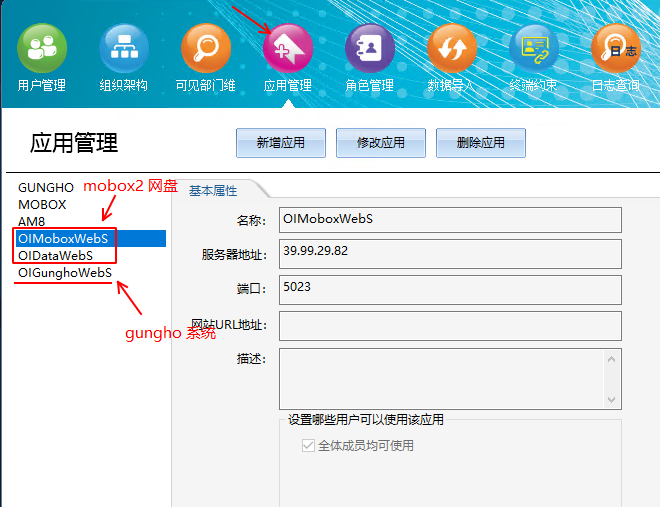Open the 角色管理 role management icon
The image size is (660, 507).
[x=370, y=48]
